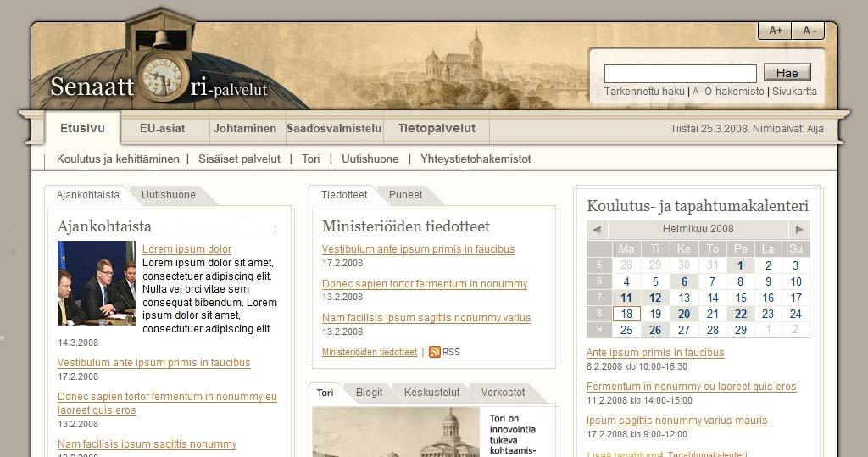
Task: Open Sivukartta link
Action: [x=794, y=92]
